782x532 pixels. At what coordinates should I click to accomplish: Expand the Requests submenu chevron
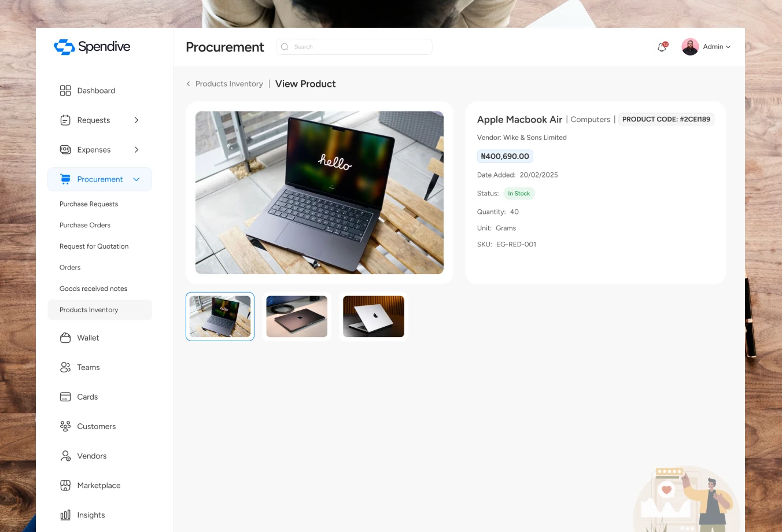click(137, 120)
